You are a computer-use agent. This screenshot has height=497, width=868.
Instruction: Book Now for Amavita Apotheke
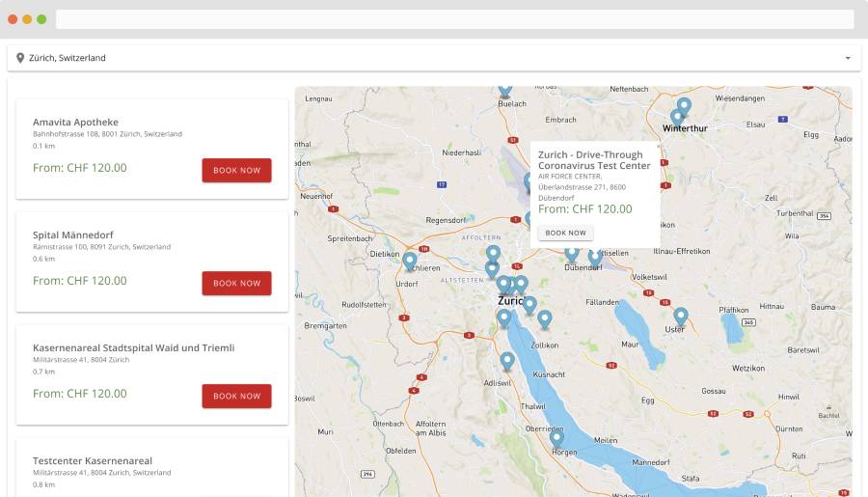tap(236, 170)
